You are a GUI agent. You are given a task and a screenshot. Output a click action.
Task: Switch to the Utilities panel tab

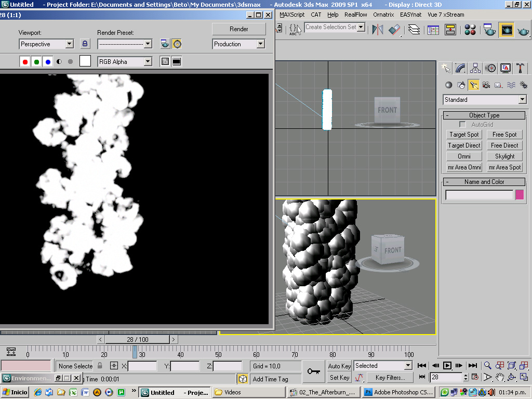click(x=520, y=68)
